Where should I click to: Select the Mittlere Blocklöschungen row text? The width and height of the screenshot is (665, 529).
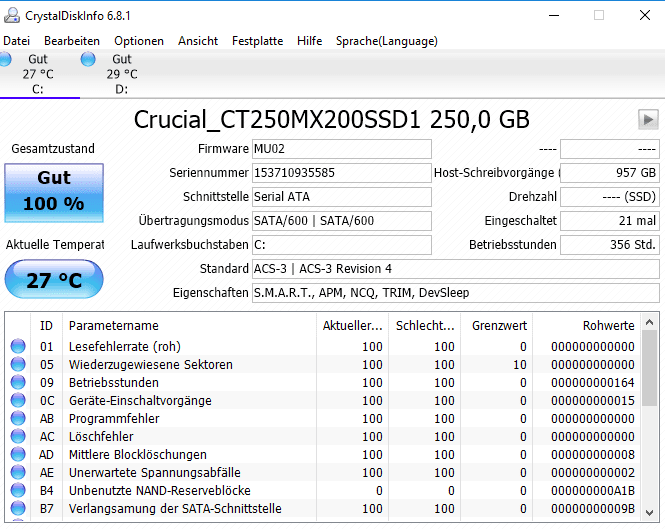(x=138, y=454)
